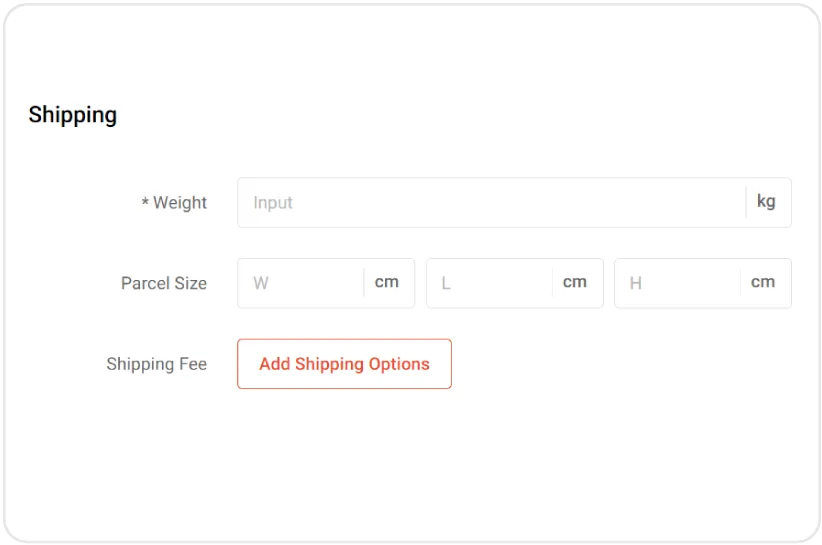Click the cm unit beside length field

click(575, 283)
